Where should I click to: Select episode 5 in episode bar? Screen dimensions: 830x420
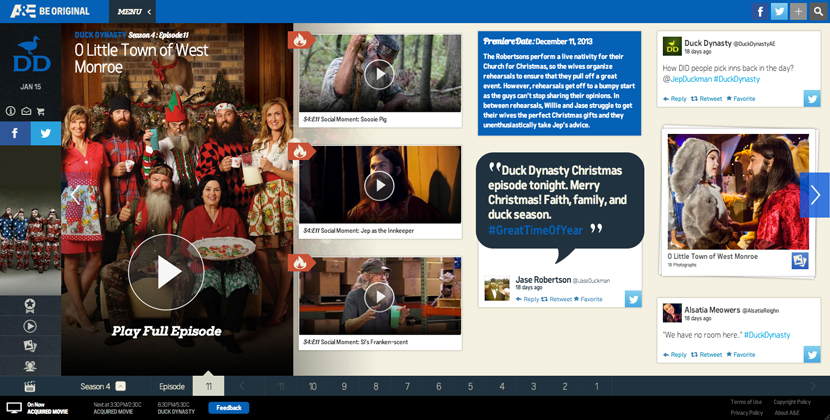tap(470, 386)
